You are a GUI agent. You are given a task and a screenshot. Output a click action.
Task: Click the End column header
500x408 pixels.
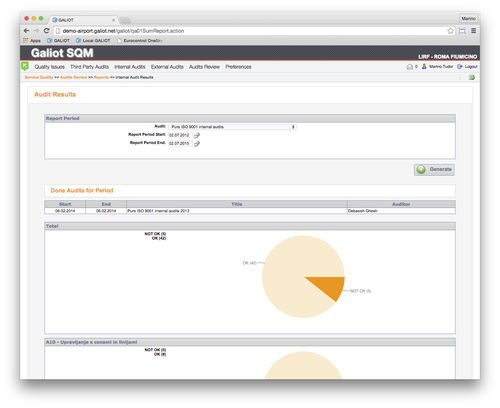click(x=106, y=204)
